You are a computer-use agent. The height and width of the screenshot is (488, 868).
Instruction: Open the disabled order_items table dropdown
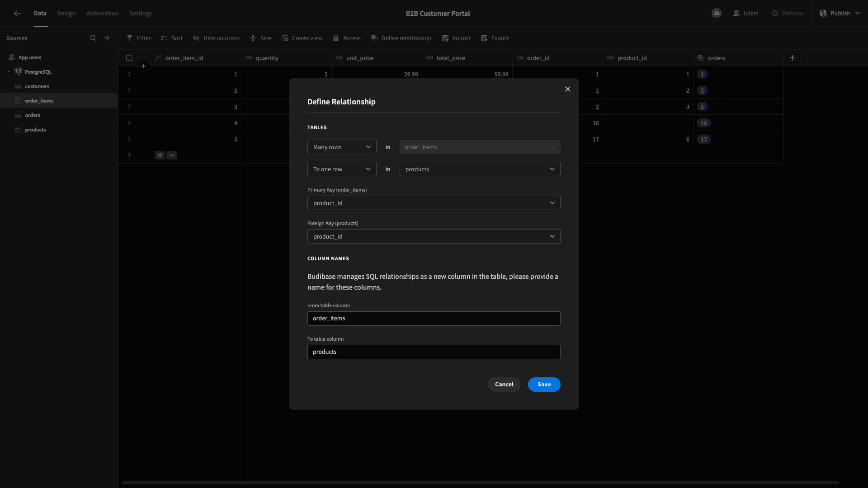coord(480,147)
